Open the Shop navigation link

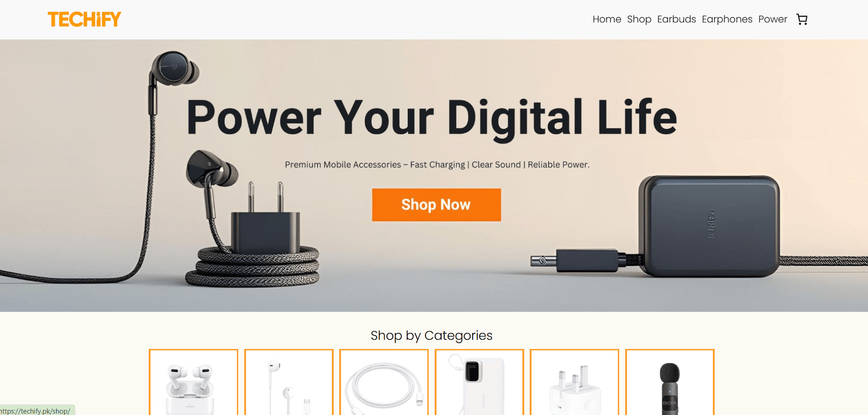(x=639, y=19)
